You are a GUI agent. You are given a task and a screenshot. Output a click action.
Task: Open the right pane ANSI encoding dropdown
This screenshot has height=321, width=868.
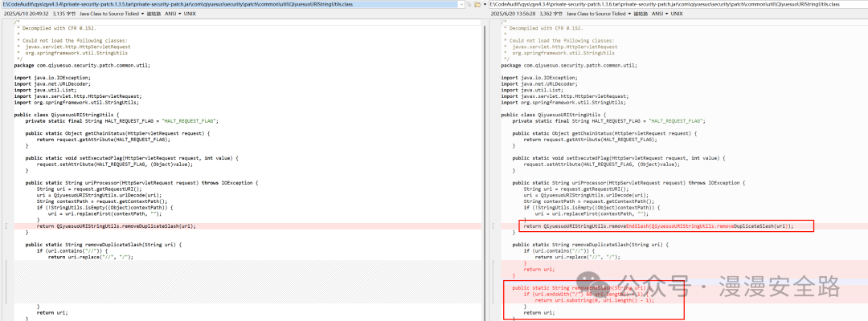pyautogui.click(x=661, y=14)
